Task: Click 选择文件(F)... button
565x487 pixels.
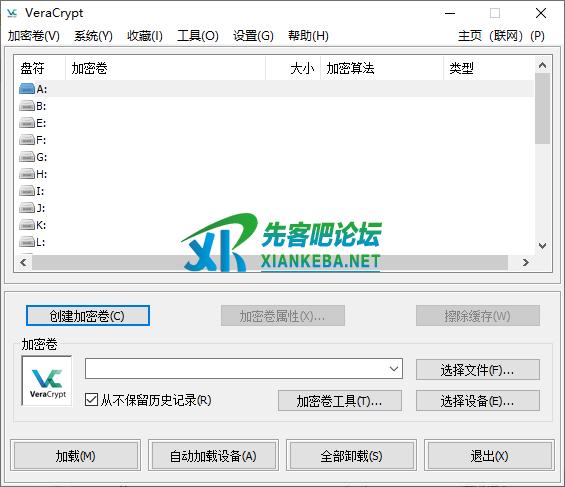Action: [x=478, y=370]
